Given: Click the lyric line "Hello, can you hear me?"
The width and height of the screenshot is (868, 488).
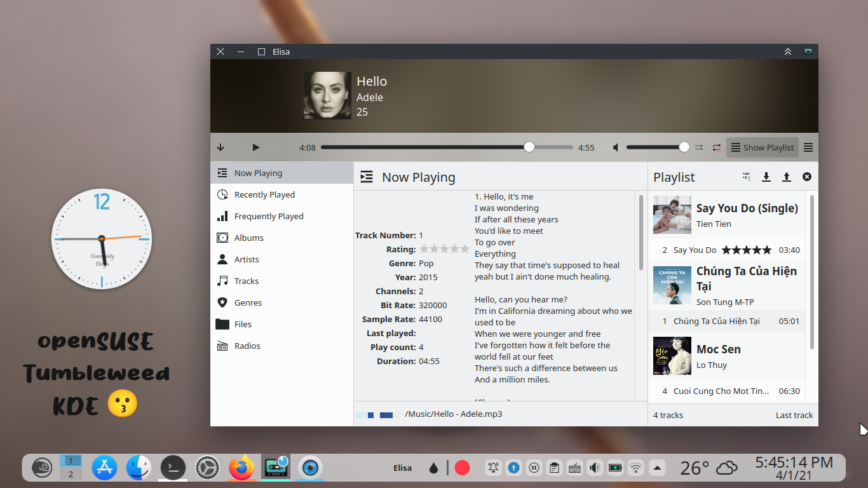Looking at the screenshot, I should [521, 299].
